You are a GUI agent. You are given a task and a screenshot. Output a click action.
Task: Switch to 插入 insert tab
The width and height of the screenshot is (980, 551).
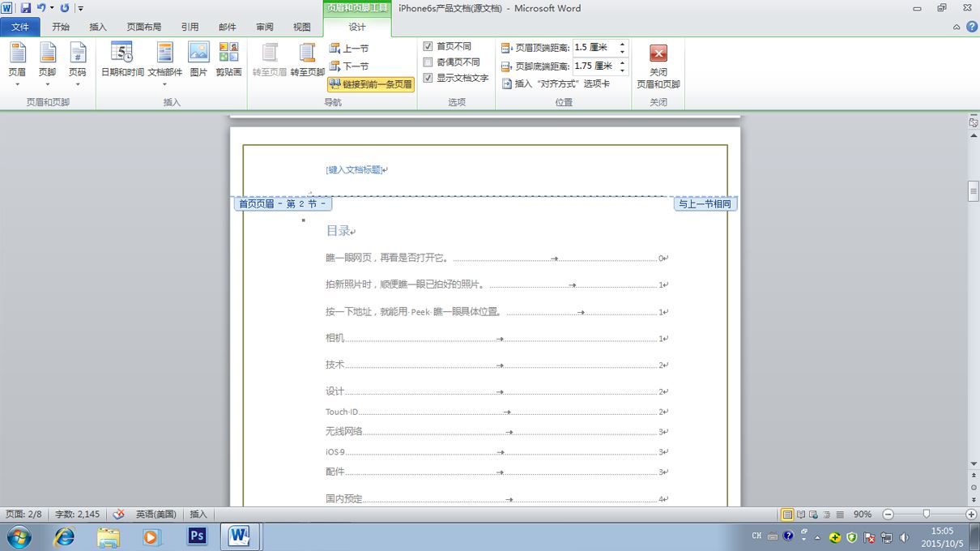point(98,27)
